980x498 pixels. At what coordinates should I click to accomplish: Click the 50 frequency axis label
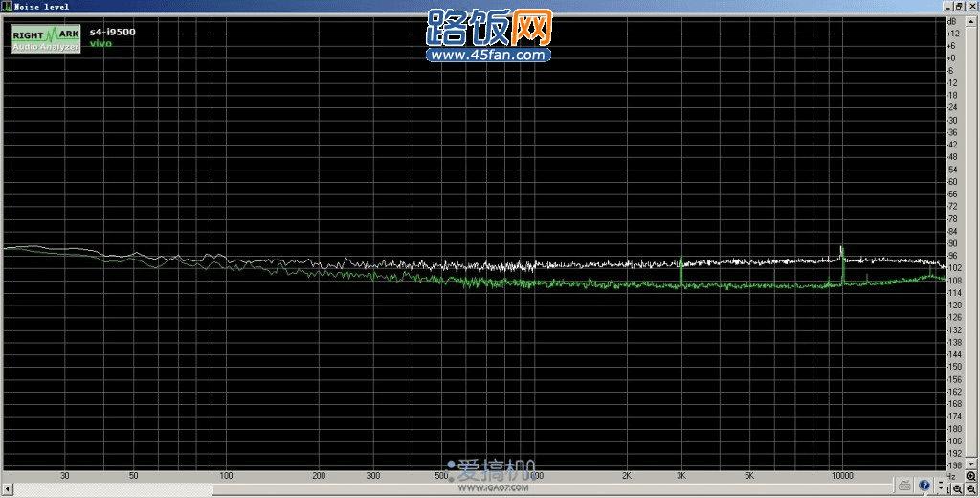133,475
